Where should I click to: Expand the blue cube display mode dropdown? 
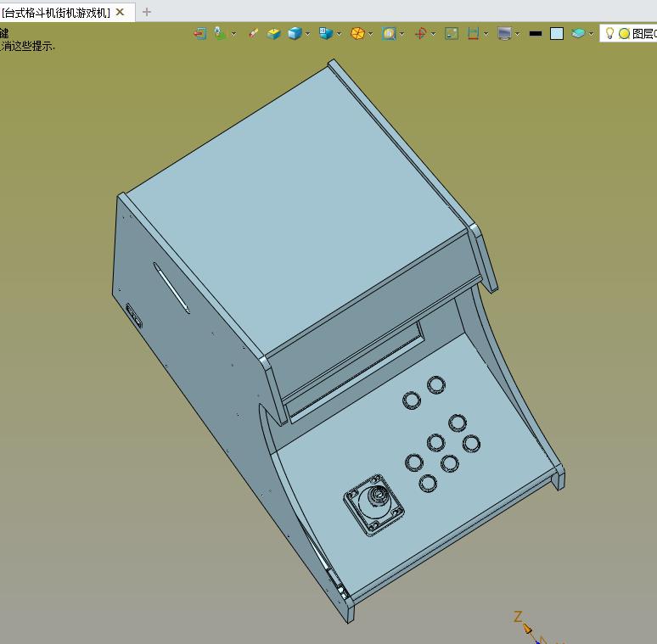[307, 34]
